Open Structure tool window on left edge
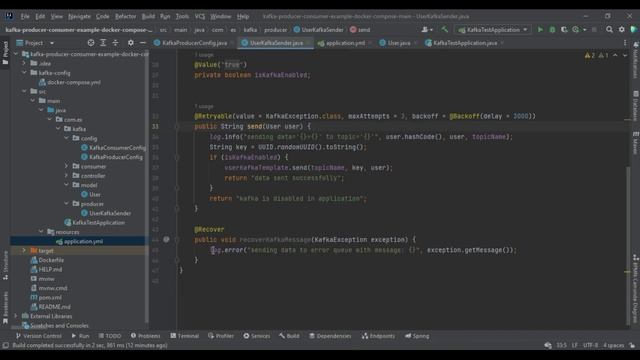 (5, 265)
